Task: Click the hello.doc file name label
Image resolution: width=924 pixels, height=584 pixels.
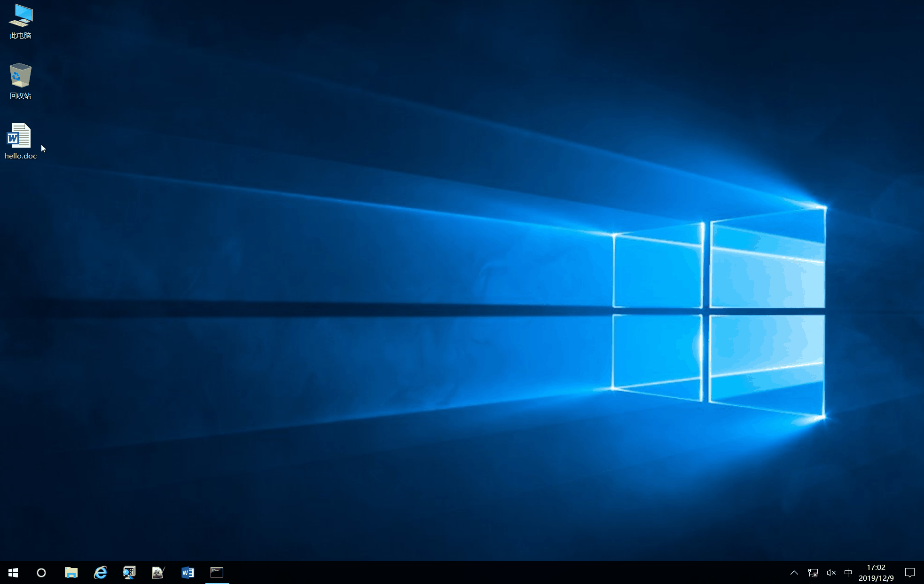Action: [21, 156]
